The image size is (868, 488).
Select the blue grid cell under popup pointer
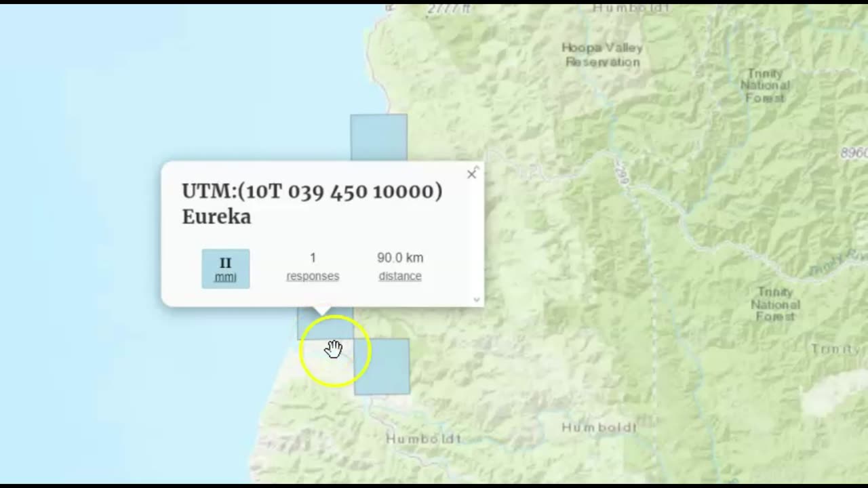(325, 323)
